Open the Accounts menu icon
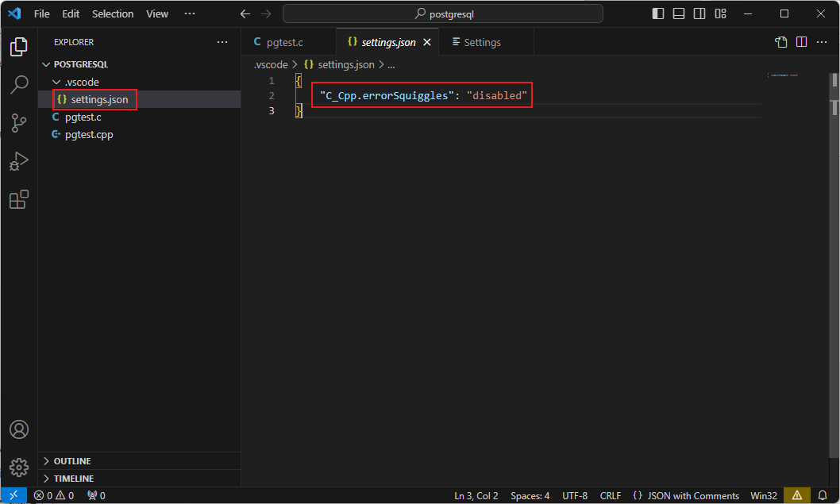The image size is (840, 504). (x=19, y=429)
